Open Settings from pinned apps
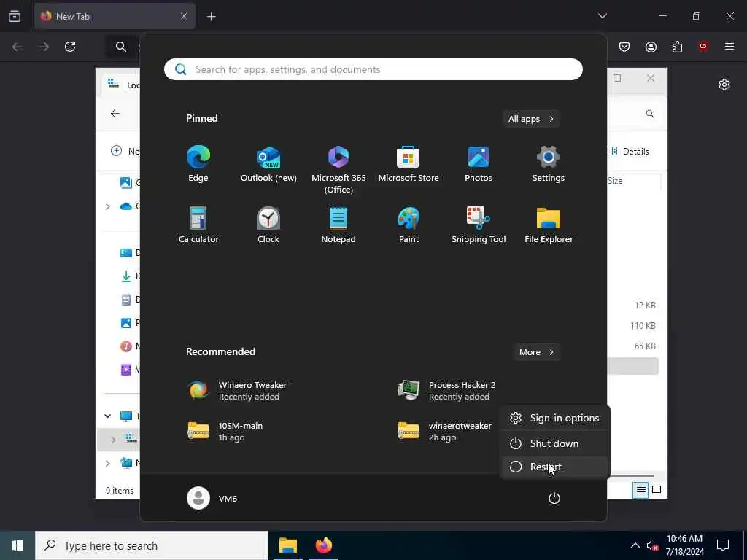 pos(549,164)
